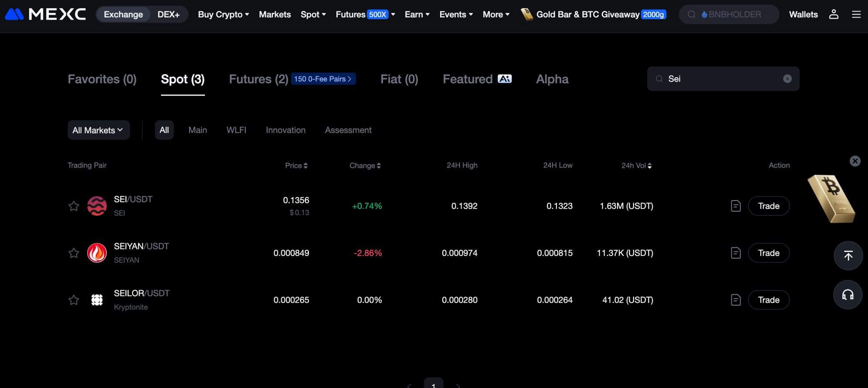Image resolution: width=868 pixels, height=388 pixels.
Task: Expand the Events menu
Action: click(456, 14)
